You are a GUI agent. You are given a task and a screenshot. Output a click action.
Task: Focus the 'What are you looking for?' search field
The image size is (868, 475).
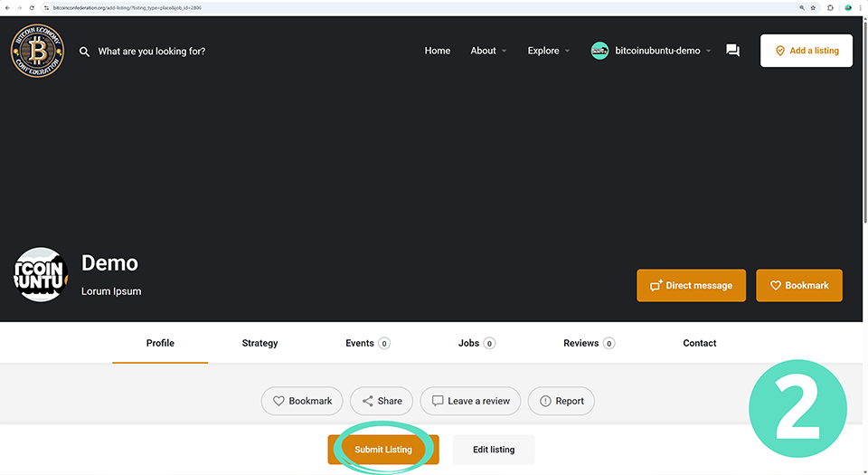tap(152, 52)
